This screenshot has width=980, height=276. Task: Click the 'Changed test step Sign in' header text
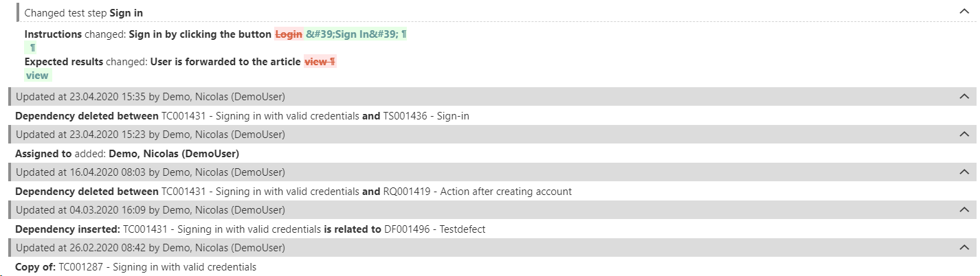(x=84, y=13)
